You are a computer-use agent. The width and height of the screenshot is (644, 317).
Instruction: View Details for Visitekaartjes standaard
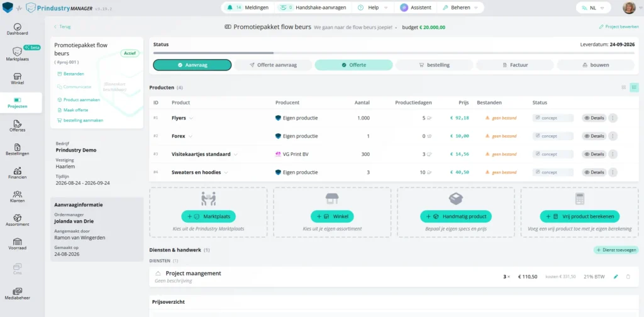[594, 154]
